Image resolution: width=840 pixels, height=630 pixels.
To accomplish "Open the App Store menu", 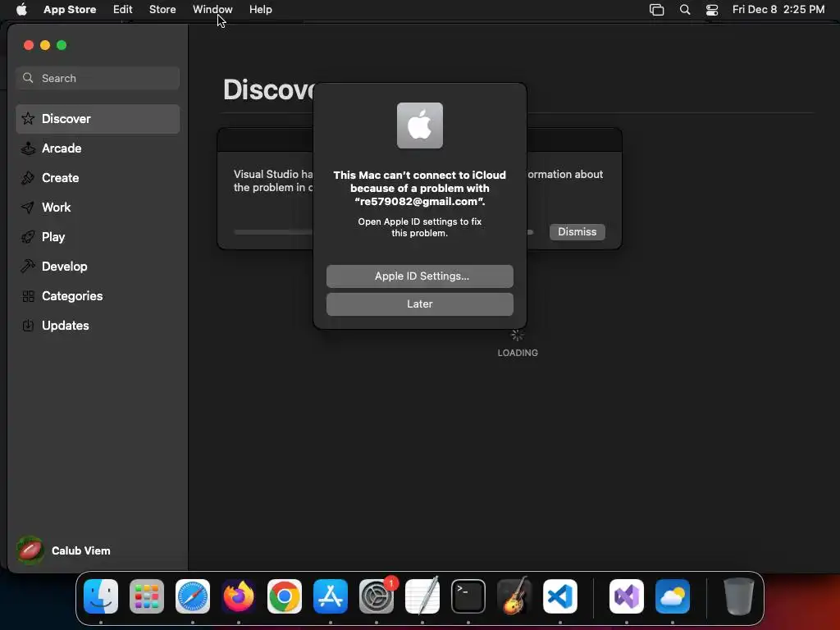I will click(x=70, y=10).
